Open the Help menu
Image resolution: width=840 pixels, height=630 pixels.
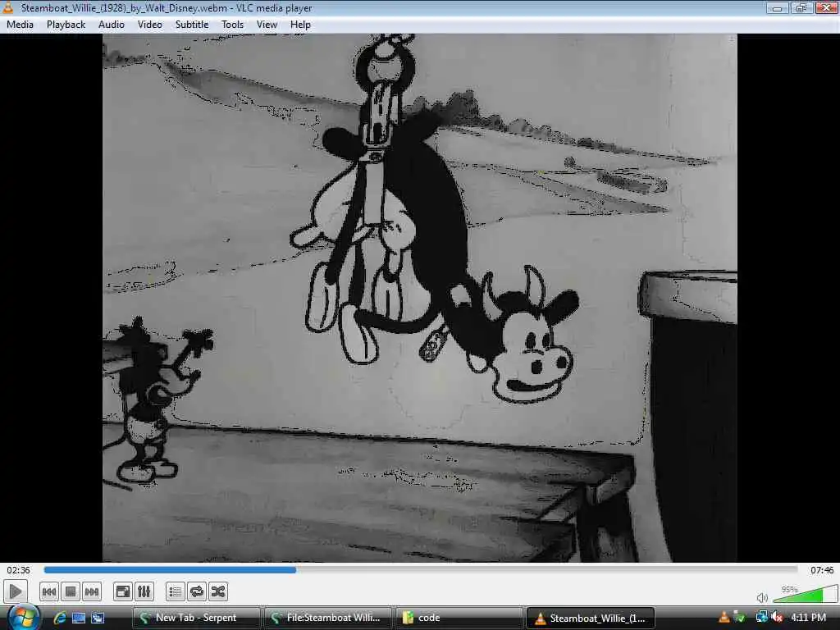(300, 25)
